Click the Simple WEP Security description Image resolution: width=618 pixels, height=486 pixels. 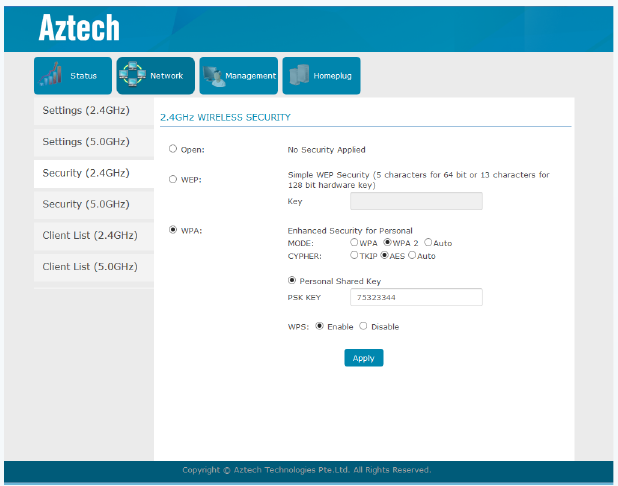point(419,180)
